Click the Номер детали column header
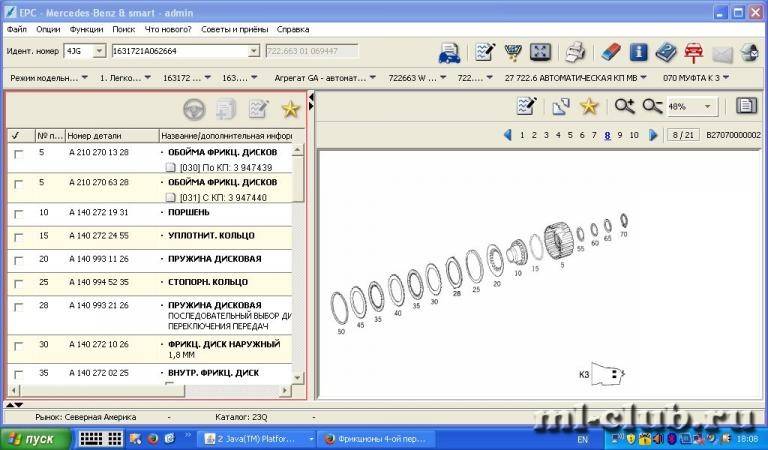Screen dimensions: 768x450 click(112, 136)
